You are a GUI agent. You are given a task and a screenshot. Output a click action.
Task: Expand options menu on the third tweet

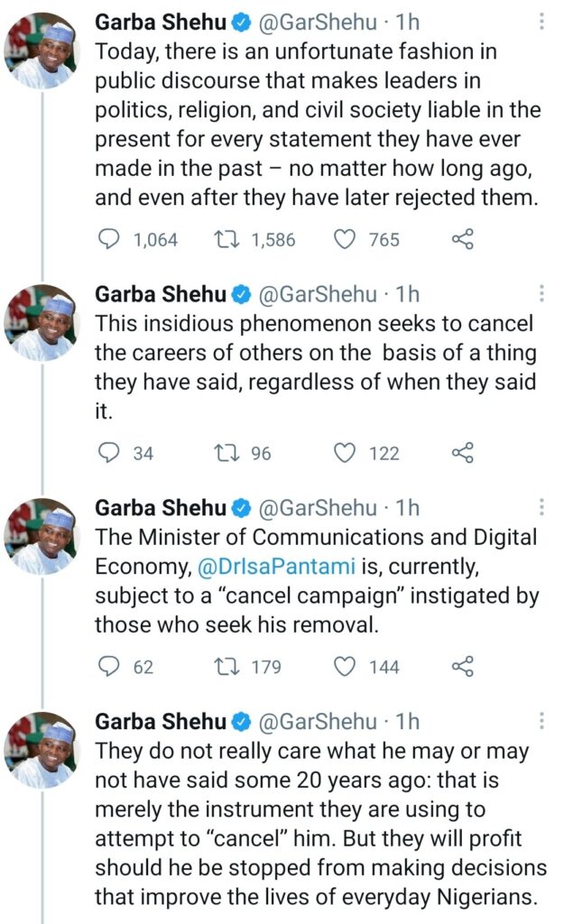[541, 507]
